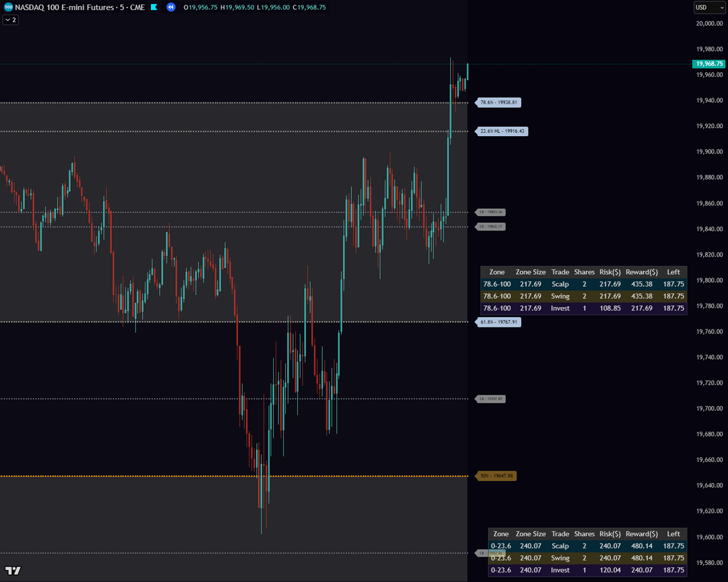Click the 19,700.00 price scale label
Viewport: 728px width, 582px height.
[x=709, y=408]
